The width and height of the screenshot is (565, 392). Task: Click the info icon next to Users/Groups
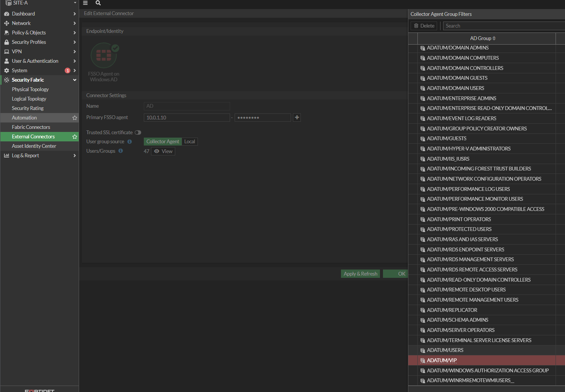(121, 151)
